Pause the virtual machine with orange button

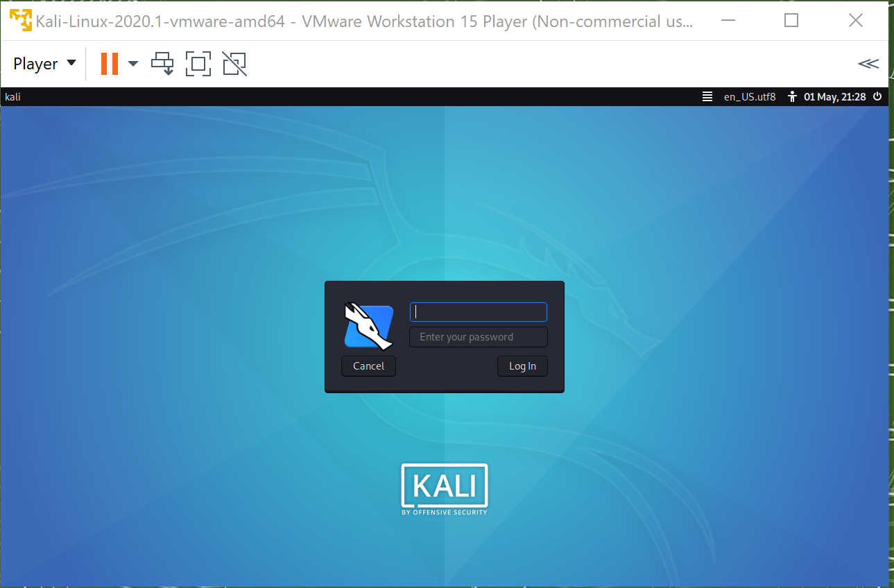click(109, 64)
